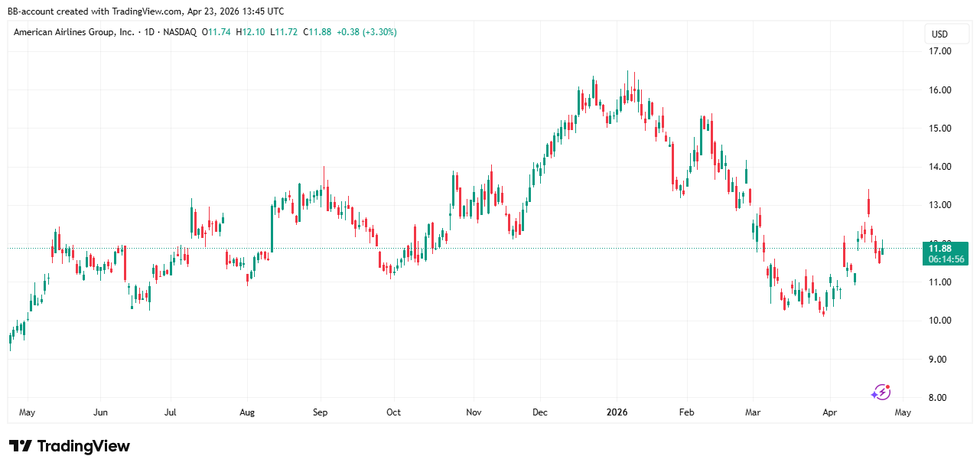Click the C11.88 close value in legend

click(x=317, y=32)
